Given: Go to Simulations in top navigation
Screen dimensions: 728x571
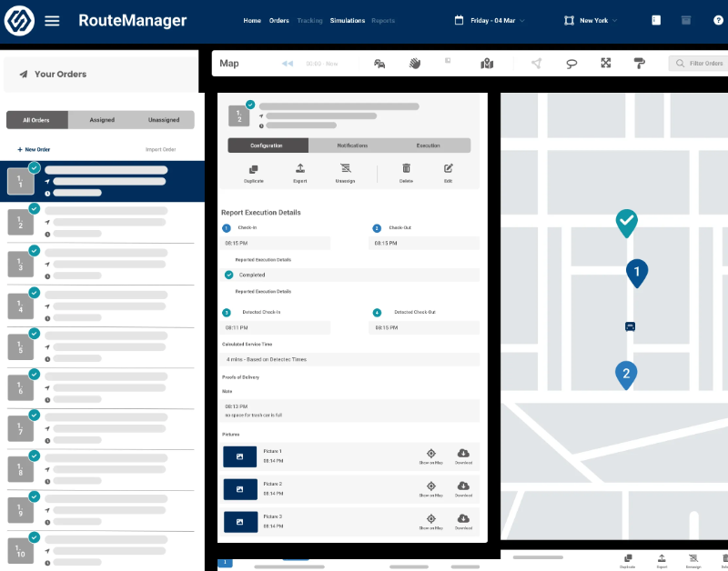Looking at the screenshot, I should (347, 20).
